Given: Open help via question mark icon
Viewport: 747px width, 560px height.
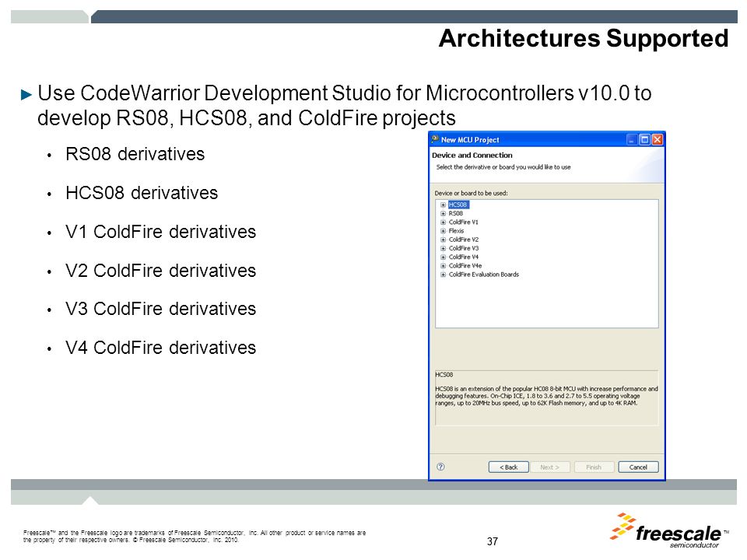Looking at the screenshot, I should pos(440,467).
